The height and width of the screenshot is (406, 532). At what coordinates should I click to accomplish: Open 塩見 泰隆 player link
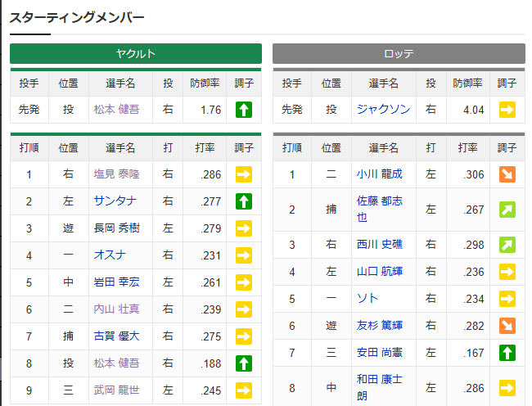click(116, 174)
